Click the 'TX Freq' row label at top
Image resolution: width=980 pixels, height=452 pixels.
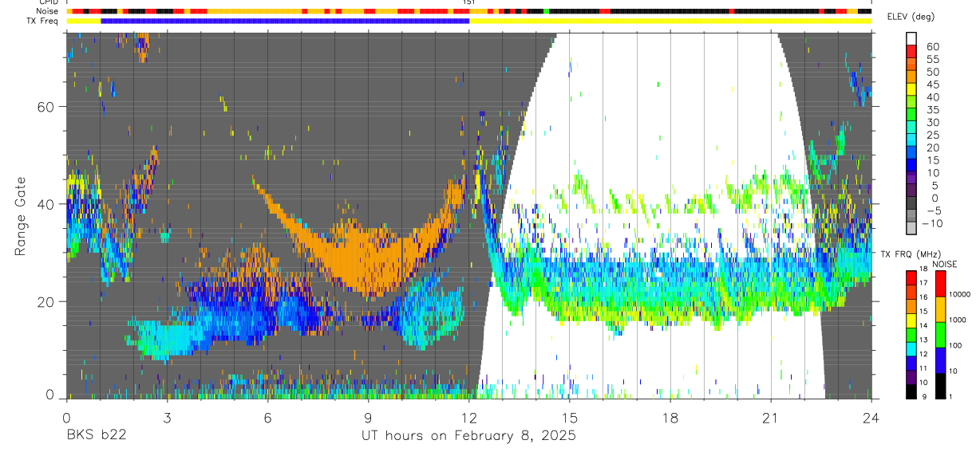coord(41,21)
